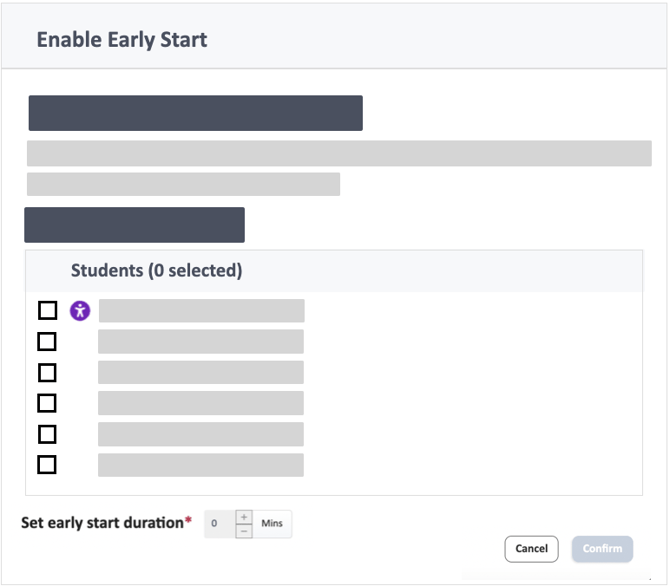
Task: Select the second student checkbox
Action: click(x=47, y=342)
